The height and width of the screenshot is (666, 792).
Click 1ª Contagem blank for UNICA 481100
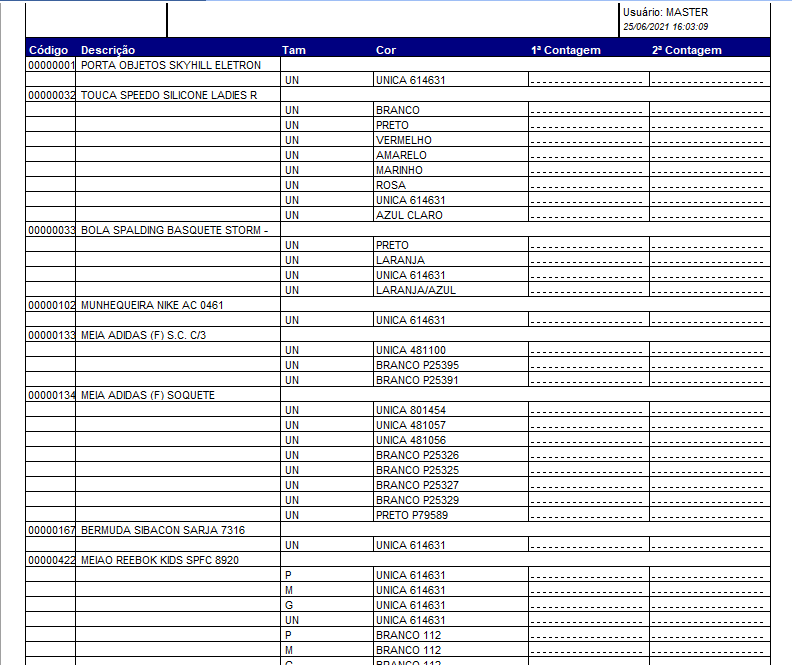(x=588, y=350)
